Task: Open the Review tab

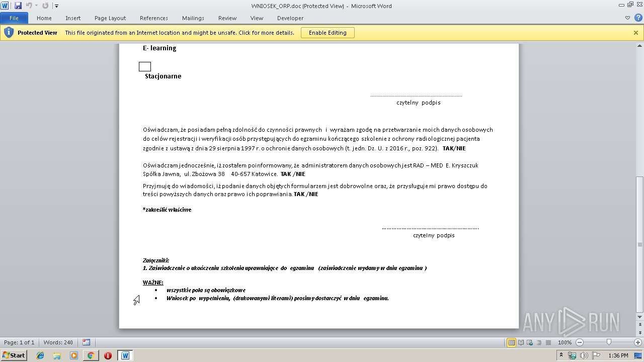Action: tap(227, 18)
